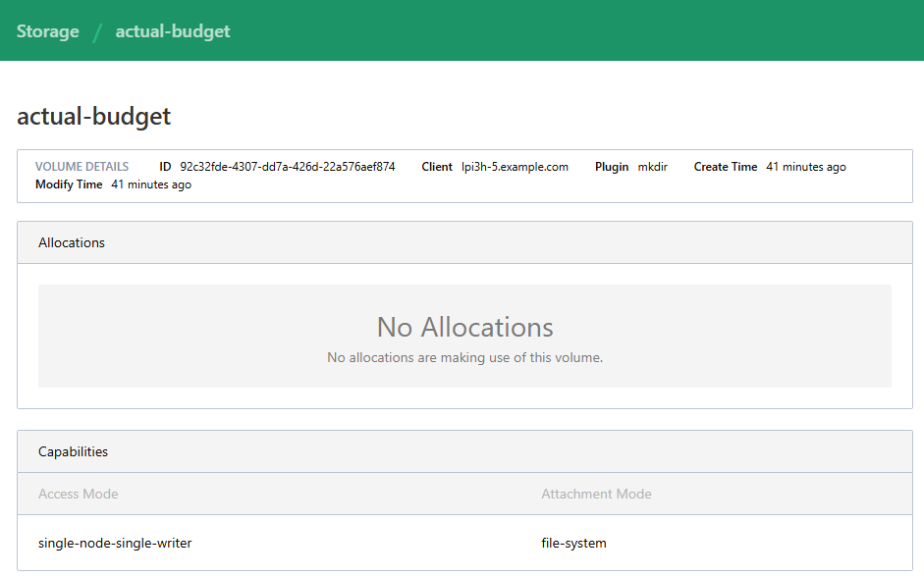Viewport: 924px width, 577px height.
Task: Select the Create Time value 41 minutes ago
Action: pyautogui.click(x=806, y=167)
